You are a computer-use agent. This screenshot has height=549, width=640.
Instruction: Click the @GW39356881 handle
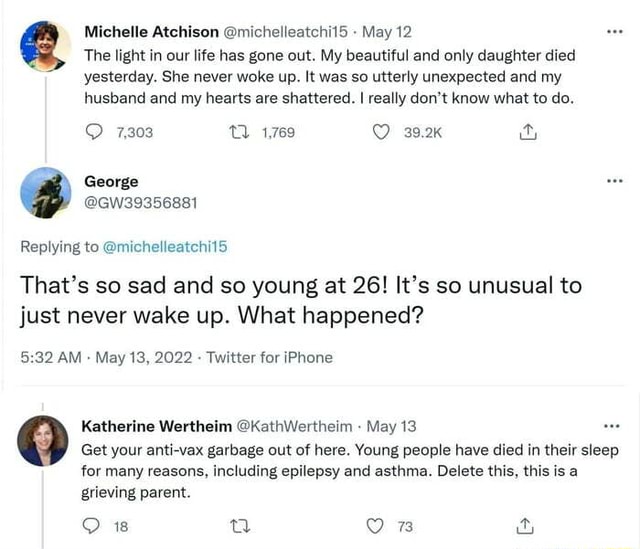tap(140, 202)
